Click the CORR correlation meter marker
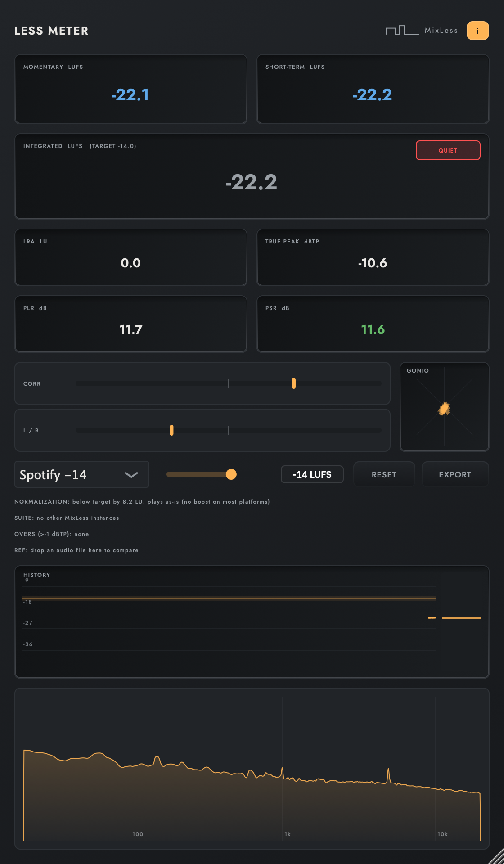 point(294,383)
